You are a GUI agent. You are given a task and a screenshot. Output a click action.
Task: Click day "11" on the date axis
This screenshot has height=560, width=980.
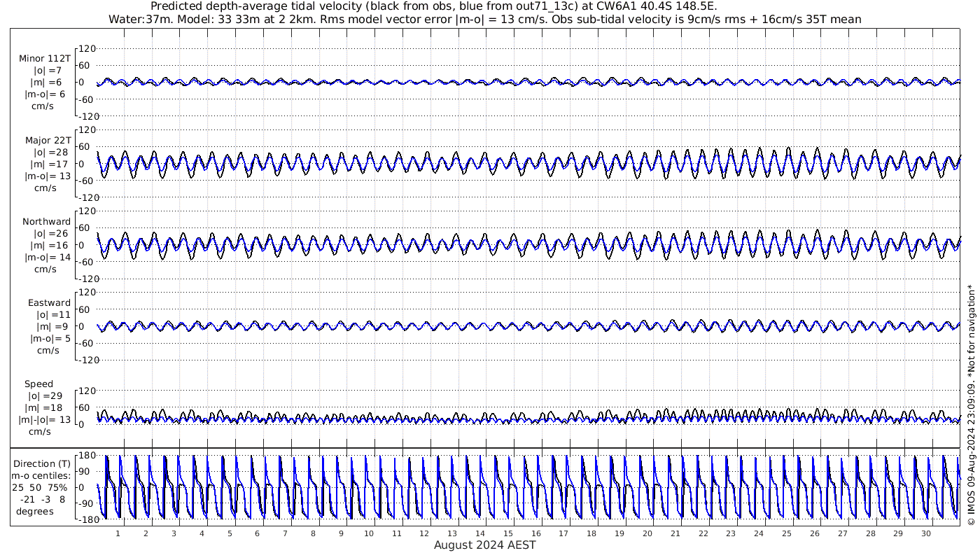point(397,533)
